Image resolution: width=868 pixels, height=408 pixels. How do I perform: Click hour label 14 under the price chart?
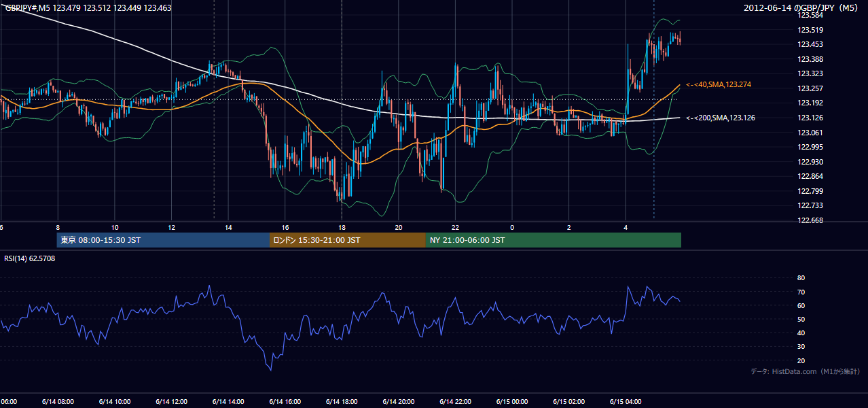tap(228, 228)
